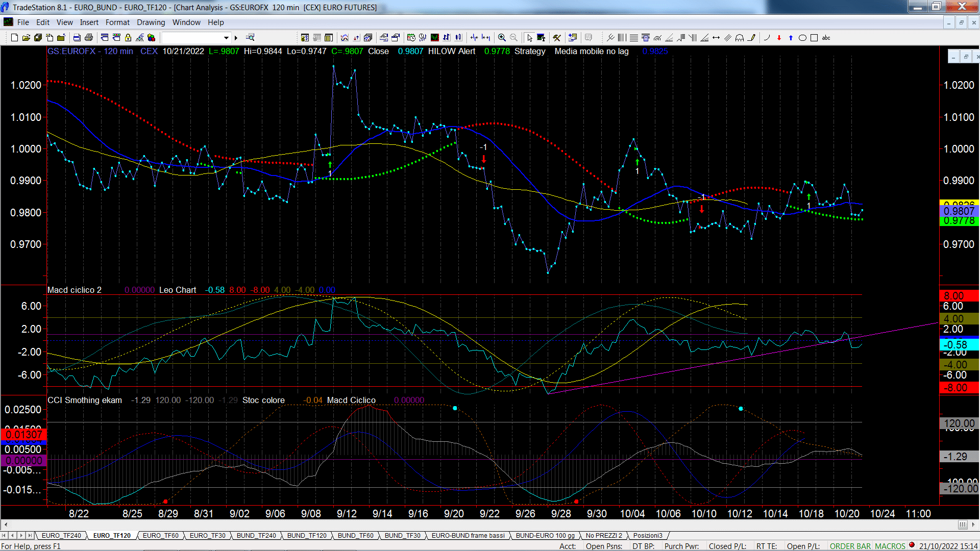Click the Stoc colore indicator label
This screenshot has width=980, height=551.
(263, 400)
